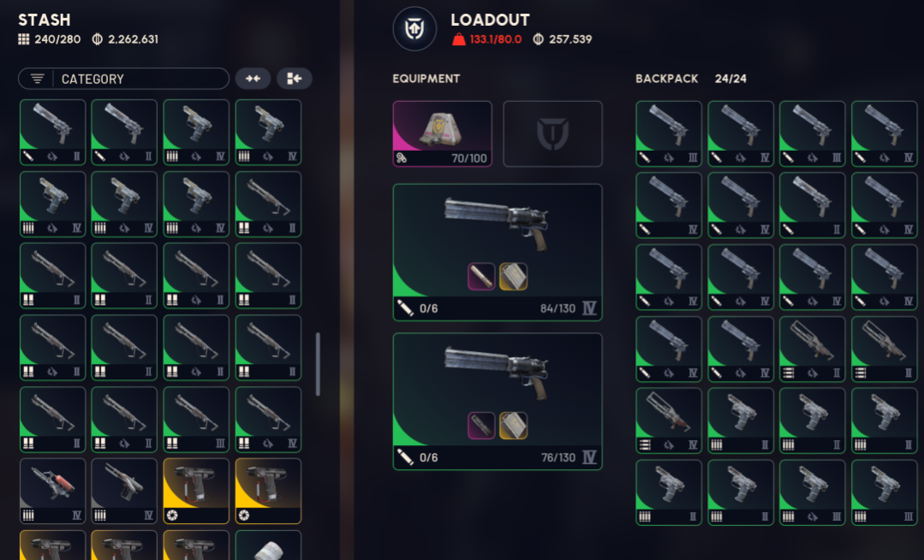Select the revolver with 84/130 durability
This screenshot has height=560, width=924.
coord(498,253)
